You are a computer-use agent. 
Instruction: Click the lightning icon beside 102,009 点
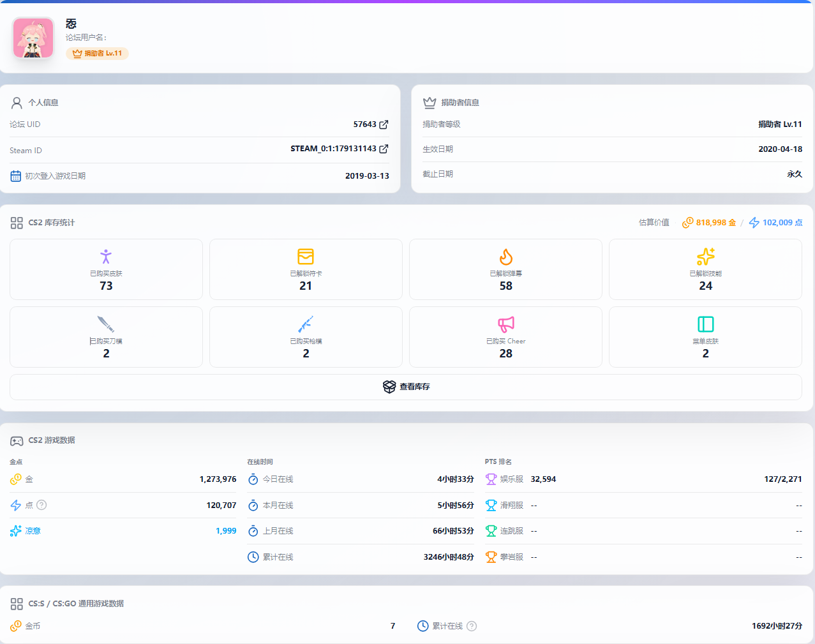pyautogui.click(x=754, y=223)
